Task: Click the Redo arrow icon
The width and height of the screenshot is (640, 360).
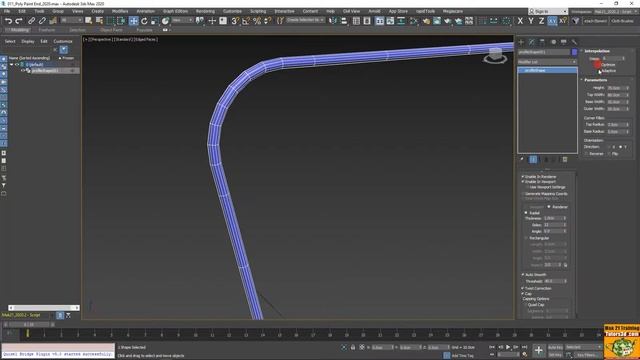Action: (19, 21)
